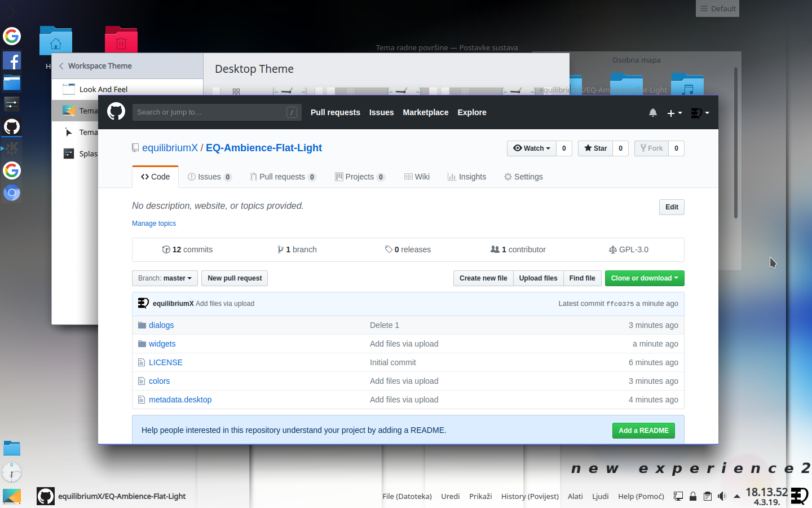The image size is (812, 508).
Task: Expand the Branch: master dropdown
Action: [x=165, y=278]
